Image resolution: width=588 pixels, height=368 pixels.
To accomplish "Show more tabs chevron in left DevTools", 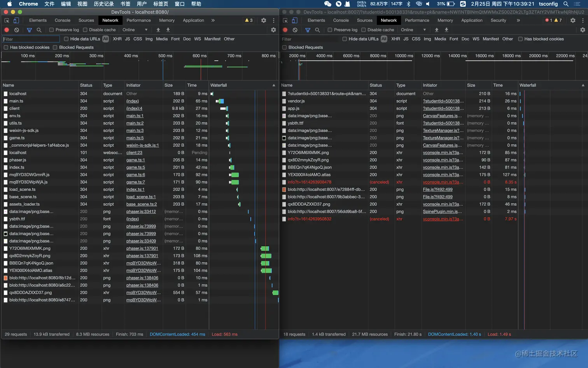I will pos(213,20).
